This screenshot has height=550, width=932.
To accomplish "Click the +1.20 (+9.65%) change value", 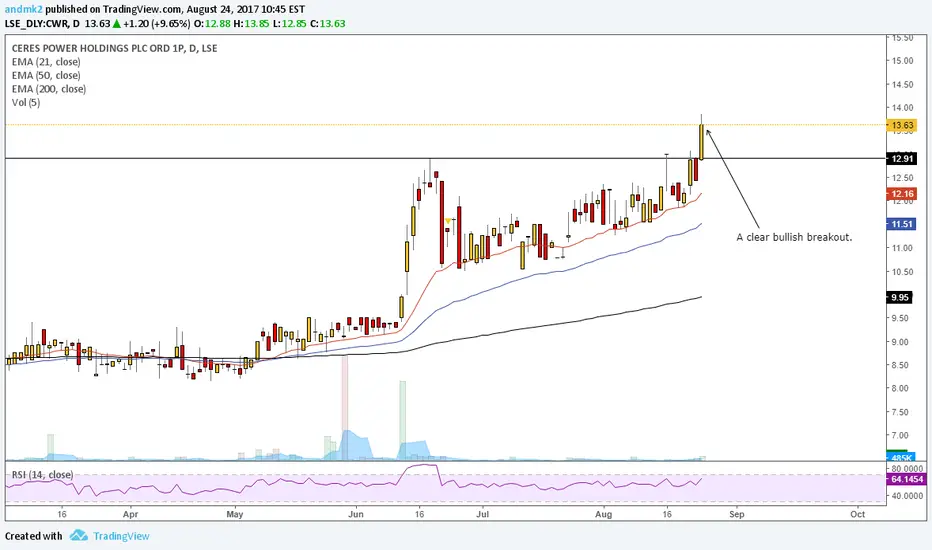I will coord(156,24).
